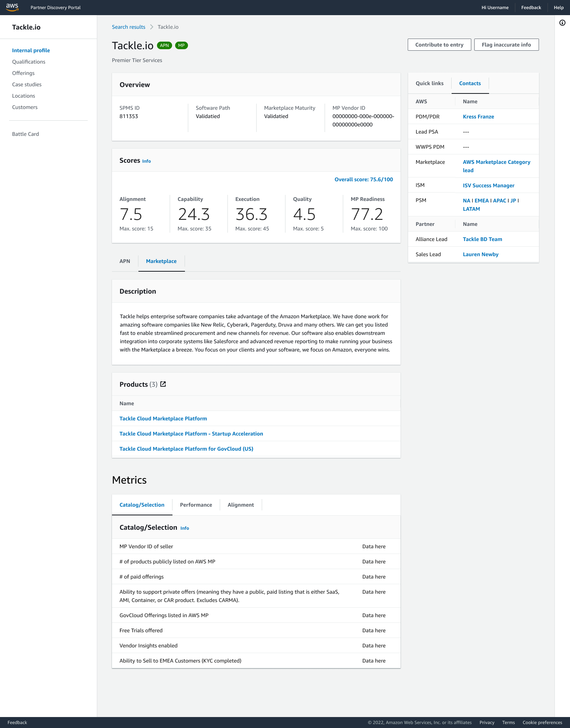Switch to Alignment metrics tab
The image size is (570, 728).
coord(241,505)
